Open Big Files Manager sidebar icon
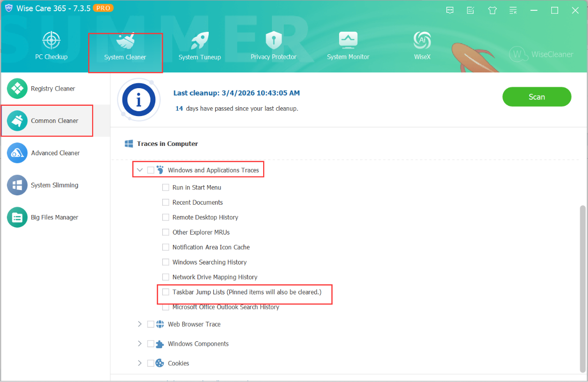 coord(17,217)
